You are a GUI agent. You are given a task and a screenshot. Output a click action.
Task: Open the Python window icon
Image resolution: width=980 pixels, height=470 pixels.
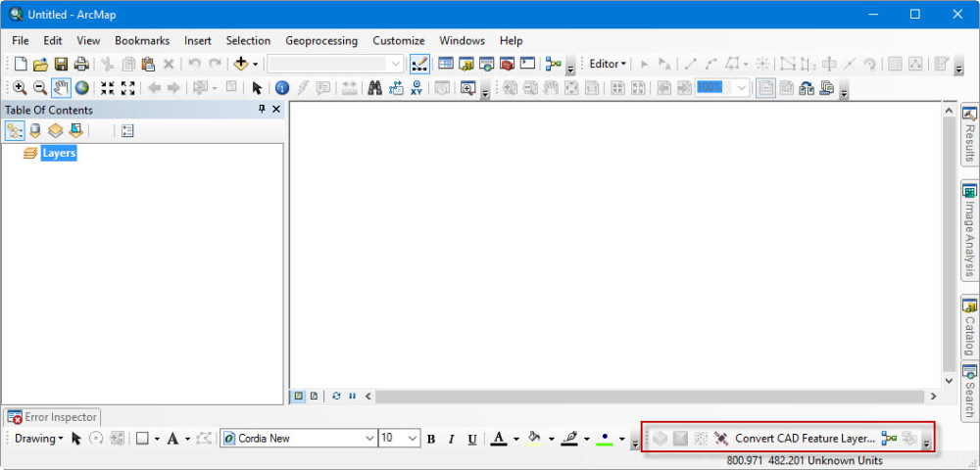point(528,64)
